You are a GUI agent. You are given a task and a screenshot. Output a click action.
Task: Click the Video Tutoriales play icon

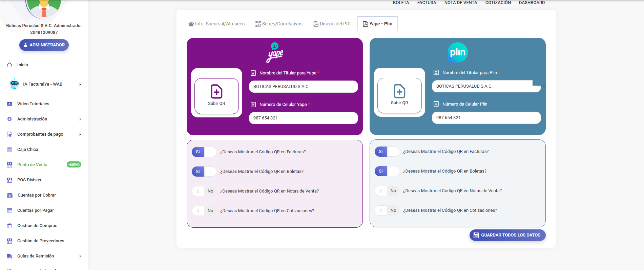click(x=9, y=104)
